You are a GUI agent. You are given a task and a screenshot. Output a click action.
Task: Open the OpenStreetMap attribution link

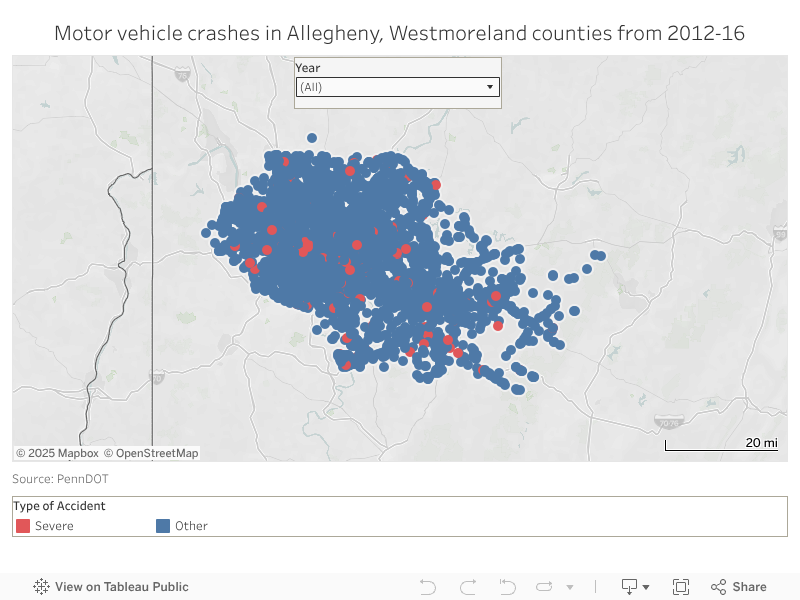click(x=157, y=453)
